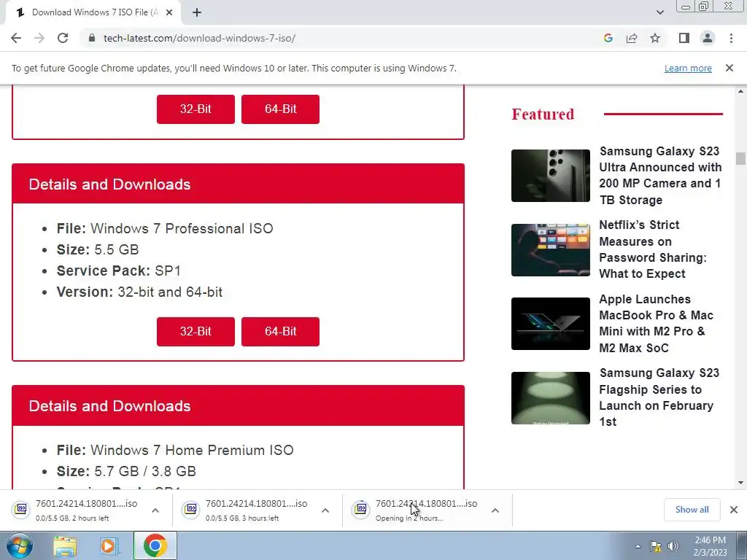Read Samsung Galaxy S23 Ultra Announced headline
747x560 pixels.
(660, 176)
